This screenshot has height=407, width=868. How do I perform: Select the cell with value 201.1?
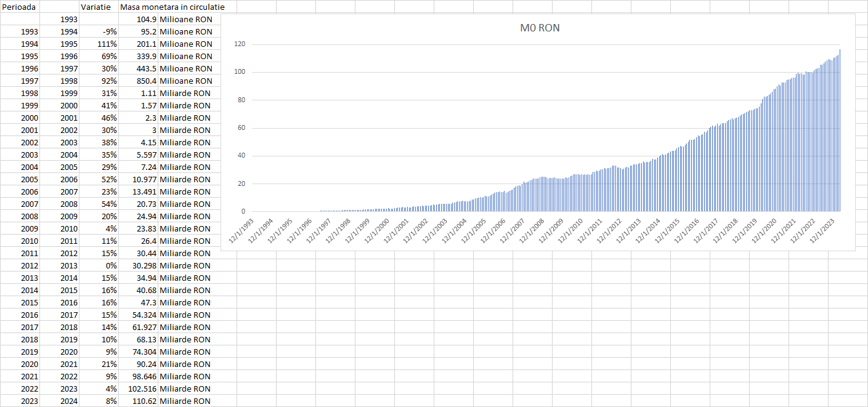click(138, 44)
